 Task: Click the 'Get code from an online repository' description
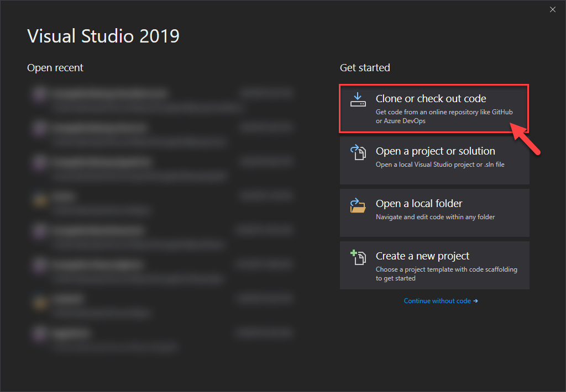[x=444, y=116]
